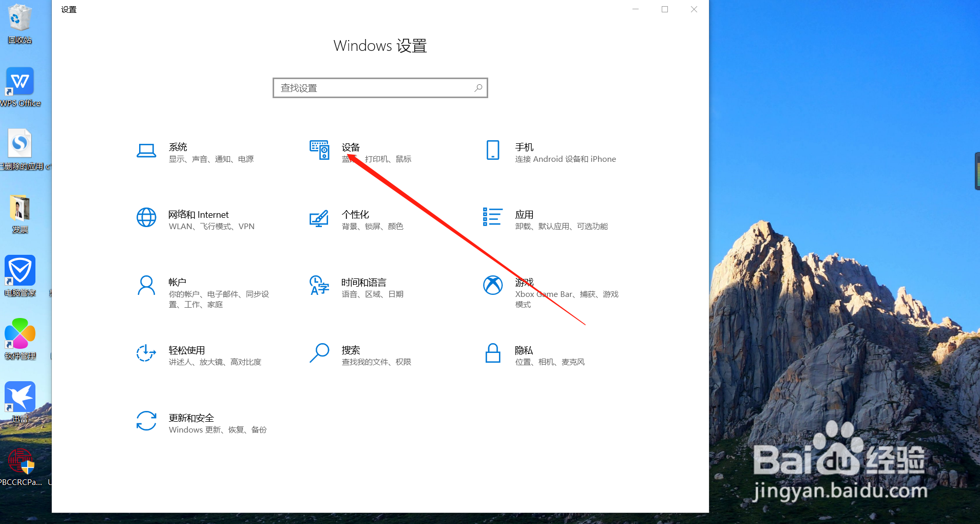Close the 设置 window
The height and width of the screenshot is (524, 980).
click(694, 9)
